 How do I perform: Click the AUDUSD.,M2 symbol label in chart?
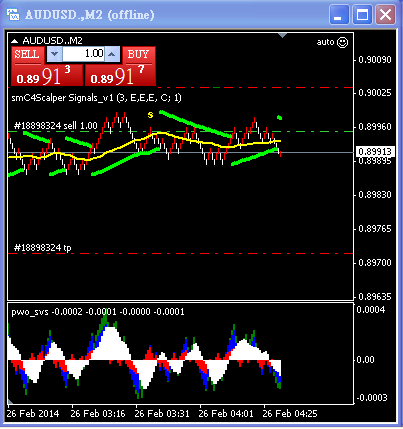(52, 41)
